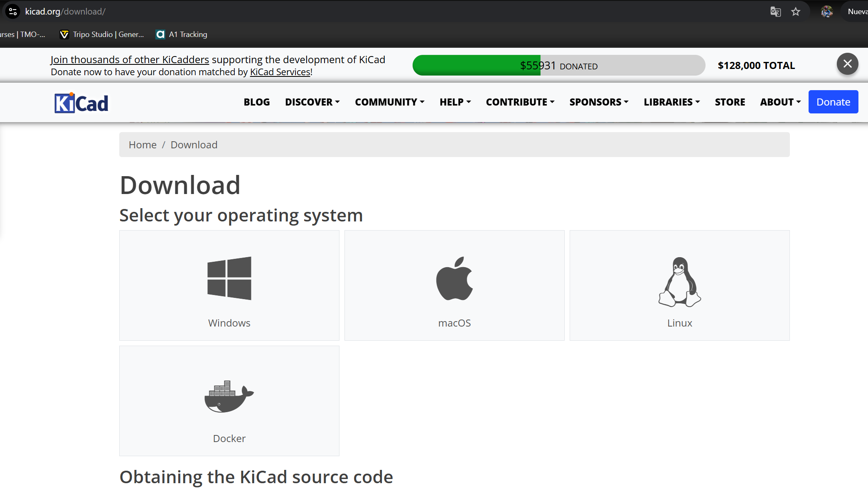This screenshot has width=868, height=489.
Task: Open the Community dropdown
Action: [389, 102]
